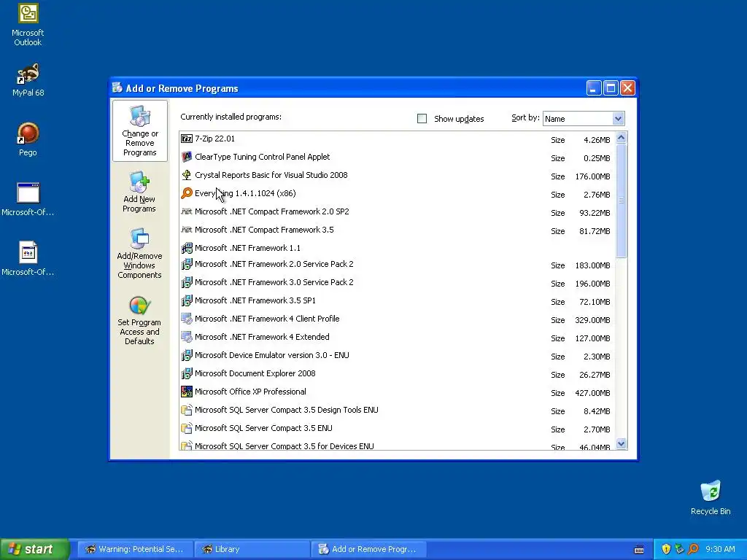The width and height of the screenshot is (747, 560).
Task: Click Microsoft Device Emulator icon
Action: click(187, 355)
